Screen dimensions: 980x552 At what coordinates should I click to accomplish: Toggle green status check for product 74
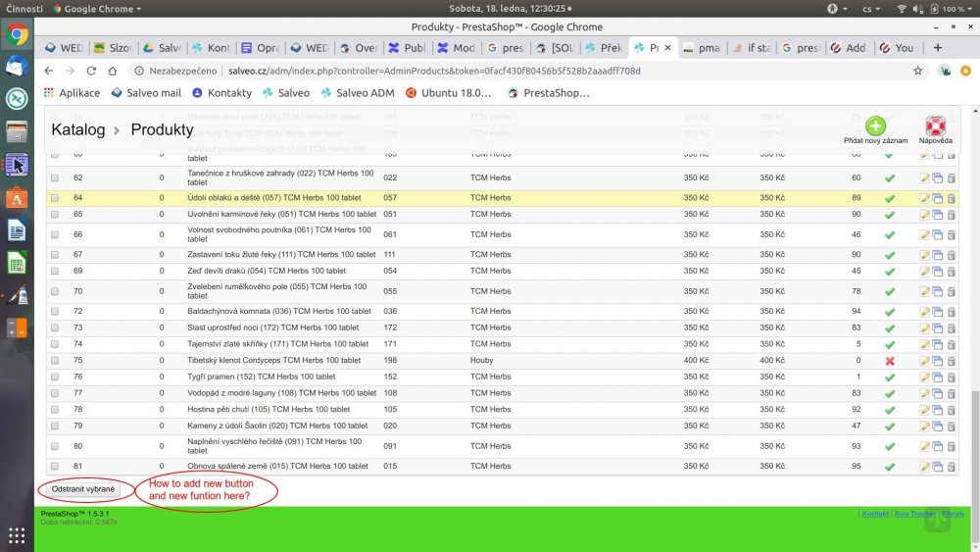click(x=890, y=344)
